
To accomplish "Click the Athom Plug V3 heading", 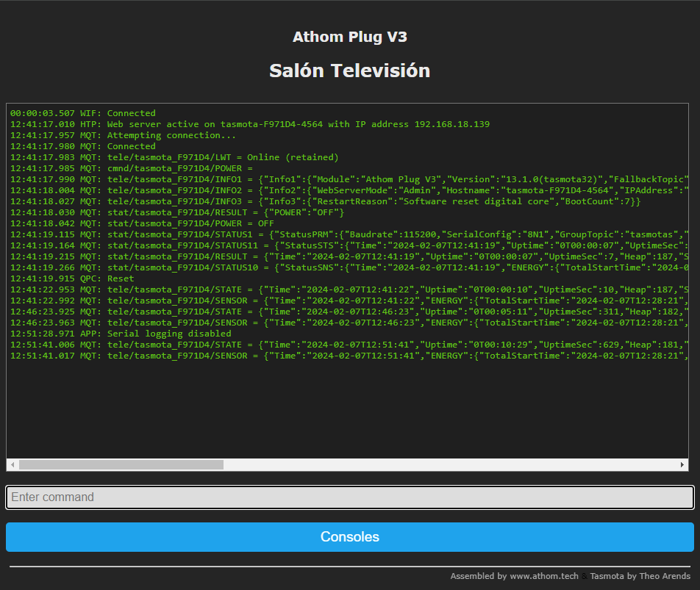I will click(349, 37).
